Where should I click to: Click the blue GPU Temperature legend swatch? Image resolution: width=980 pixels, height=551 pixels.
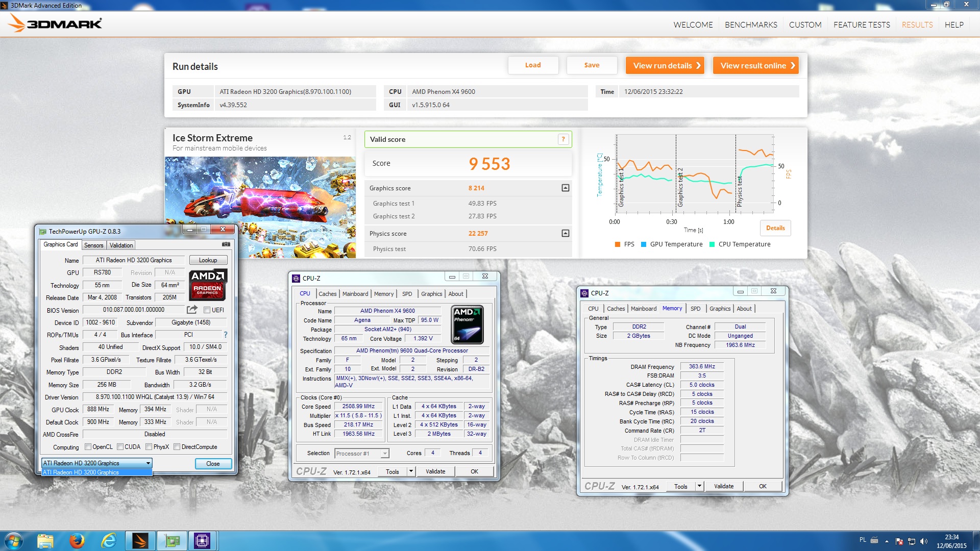(x=644, y=244)
